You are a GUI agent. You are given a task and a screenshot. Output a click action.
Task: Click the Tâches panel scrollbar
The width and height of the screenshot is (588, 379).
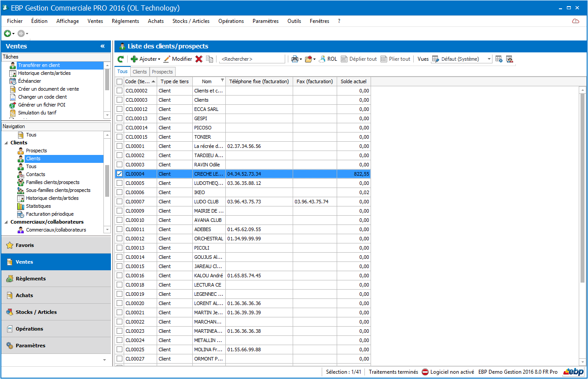tap(107, 89)
